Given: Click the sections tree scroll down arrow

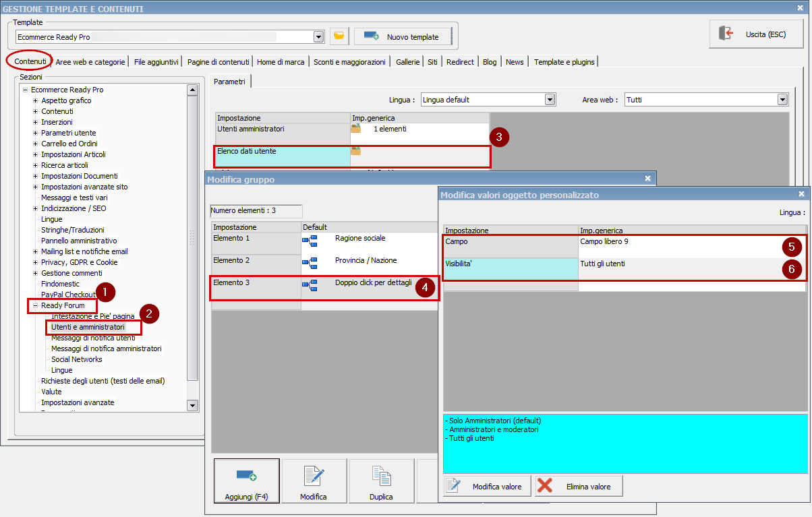Looking at the screenshot, I should click(192, 405).
